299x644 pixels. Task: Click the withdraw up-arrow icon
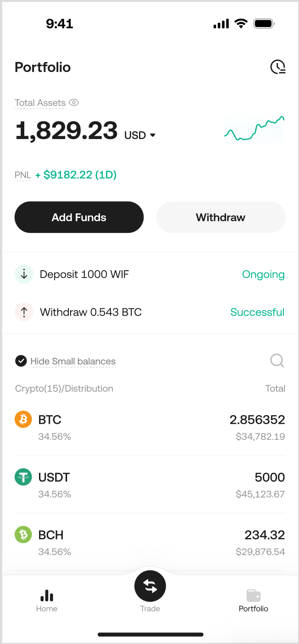pyautogui.click(x=24, y=312)
